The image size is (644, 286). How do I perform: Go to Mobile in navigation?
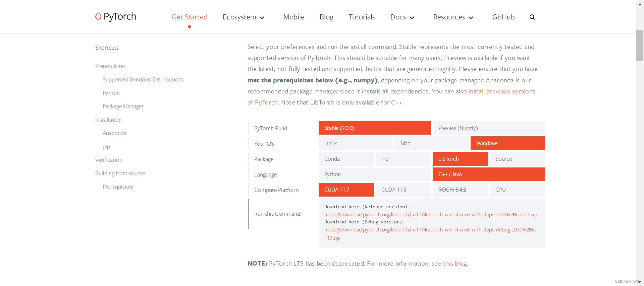tap(294, 17)
